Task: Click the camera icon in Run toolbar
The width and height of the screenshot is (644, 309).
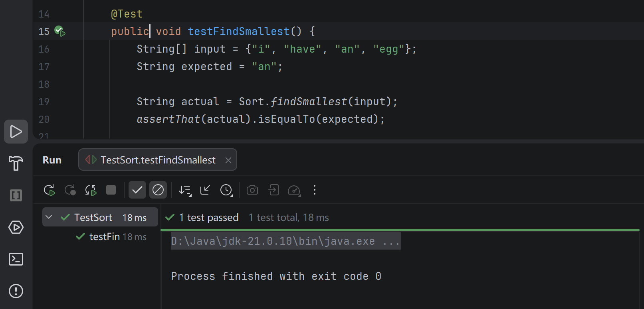Action: coord(252,190)
